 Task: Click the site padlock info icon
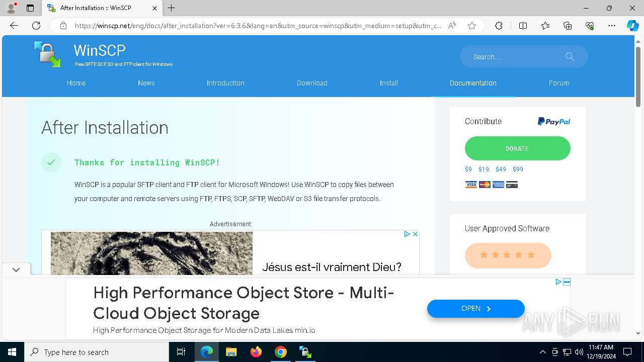(63, 26)
